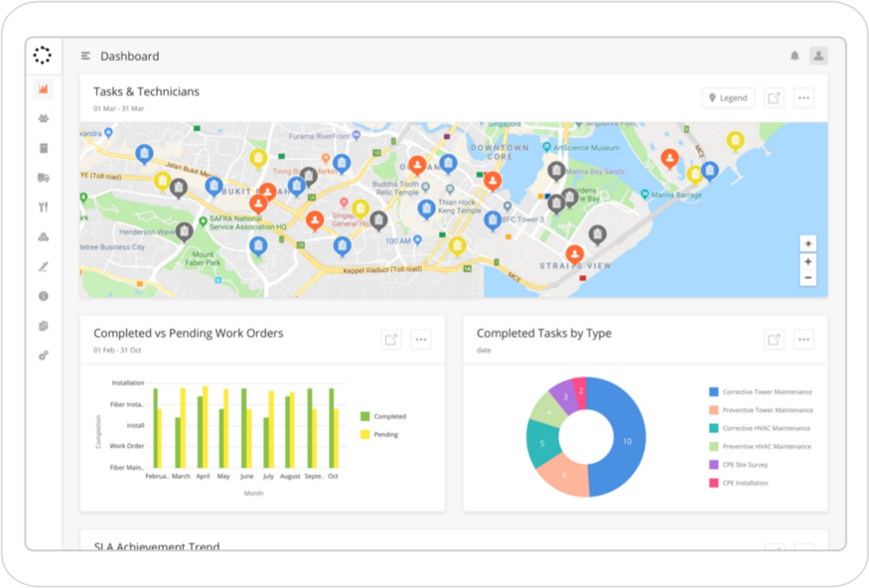Click the documents copy icon in sidebar
Screen dimensions: 869x588
[x=43, y=326]
